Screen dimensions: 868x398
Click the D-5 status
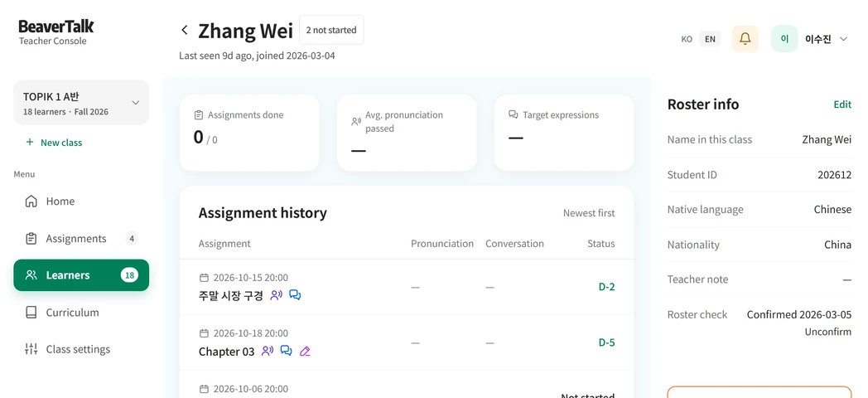click(607, 342)
